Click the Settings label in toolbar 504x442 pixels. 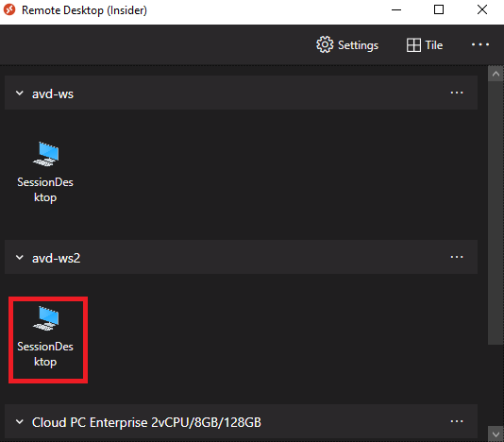tap(358, 45)
